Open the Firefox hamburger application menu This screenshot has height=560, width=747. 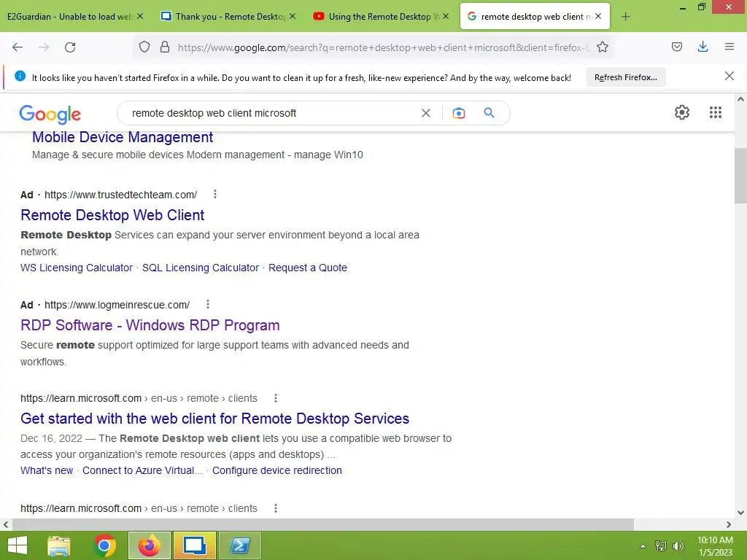point(729,47)
